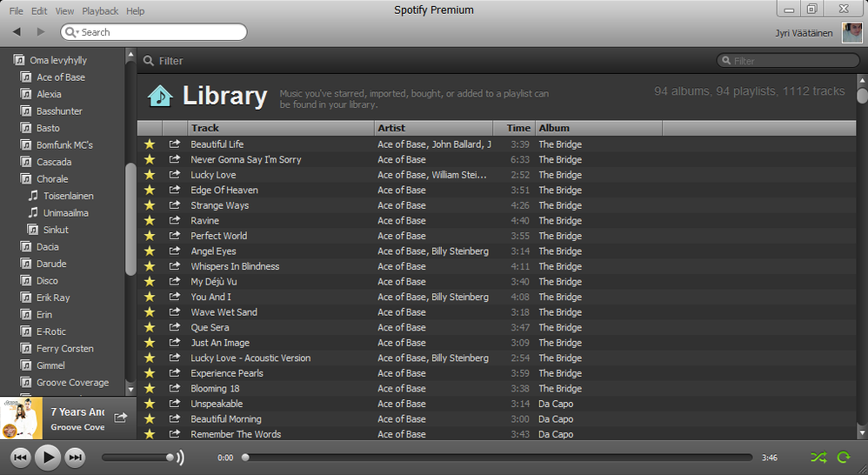Open the user profile picture
This screenshot has height=475, width=868.
pyautogui.click(x=852, y=33)
